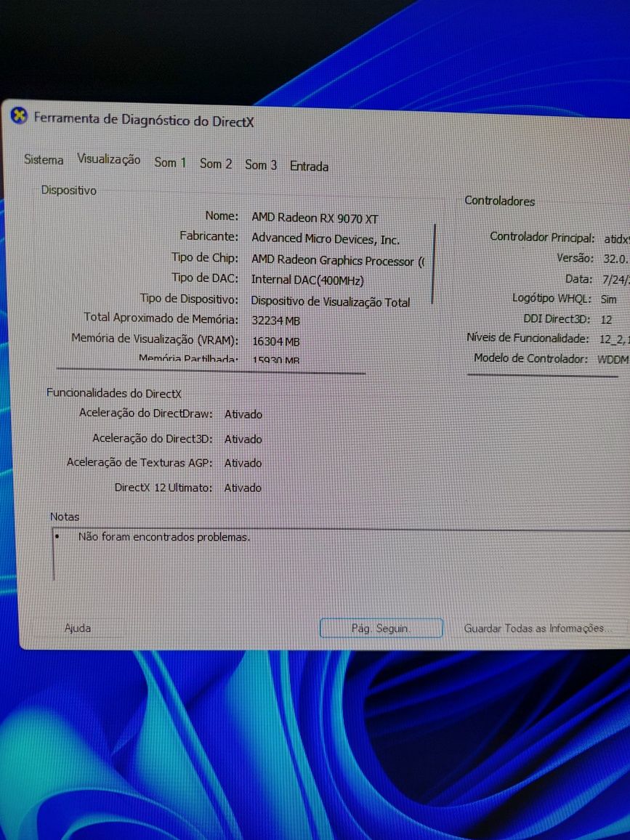Click Ativado next to DirectDraw acceleration
The image size is (630, 840).
click(x=243, y=415)
